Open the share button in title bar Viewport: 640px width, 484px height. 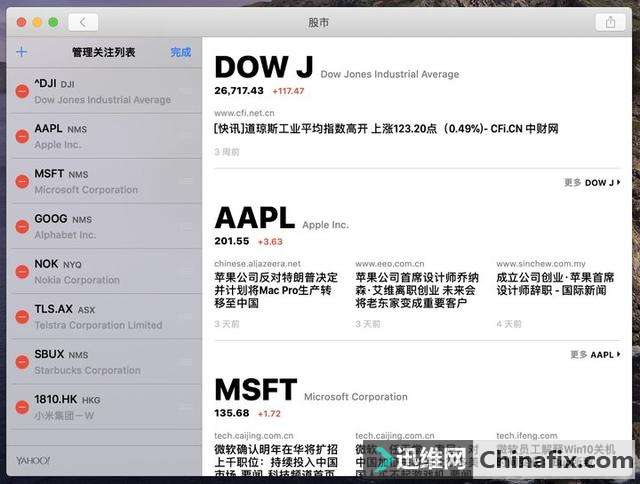[x=610, y=22]
